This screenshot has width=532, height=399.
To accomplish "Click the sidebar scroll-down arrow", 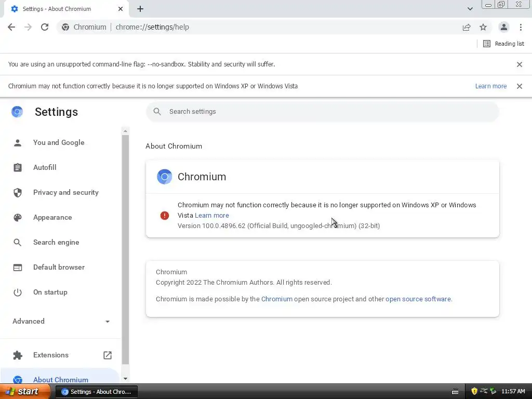I will tap(125, 379).
